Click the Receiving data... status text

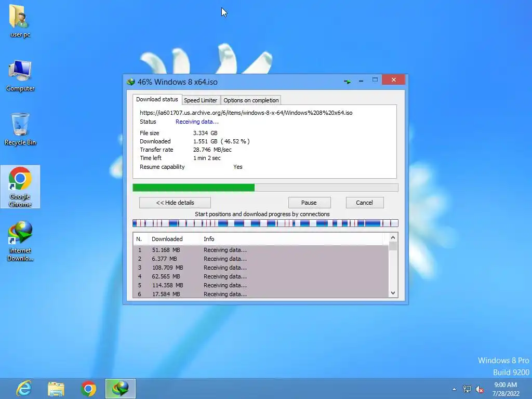[197, 122]
